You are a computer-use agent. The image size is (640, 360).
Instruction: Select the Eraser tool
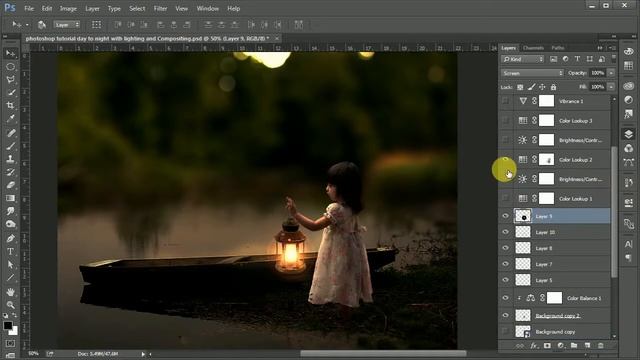[x=11, y=185]
